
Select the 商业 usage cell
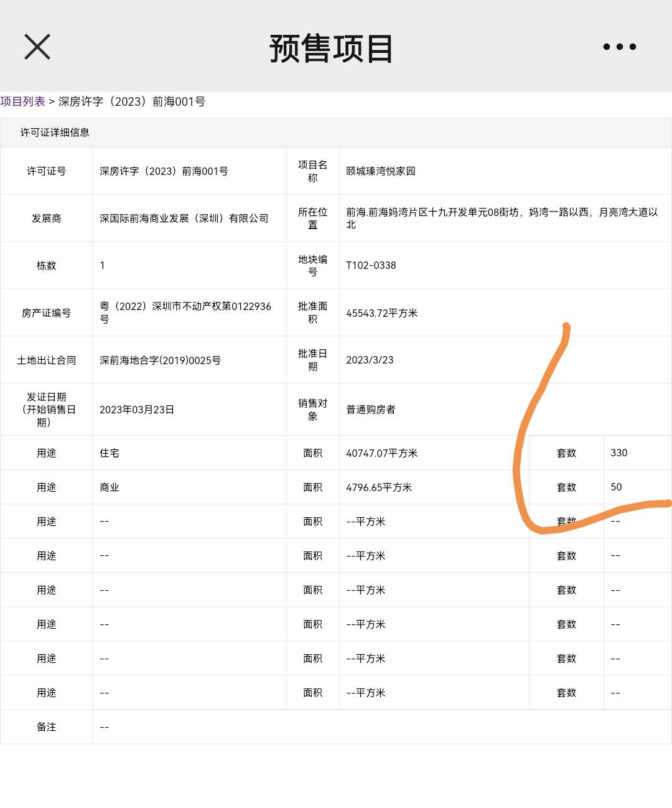coord(110,487)
